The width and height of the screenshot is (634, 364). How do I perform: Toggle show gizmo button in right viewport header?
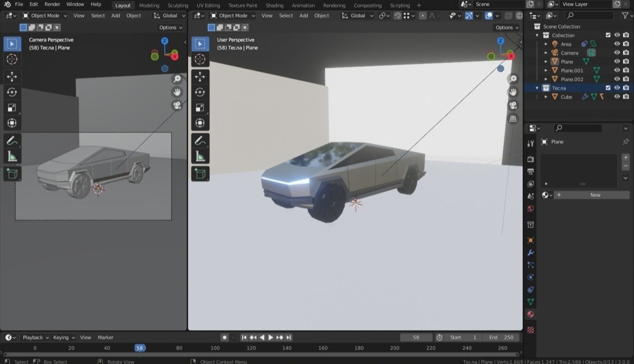(469, 15)
